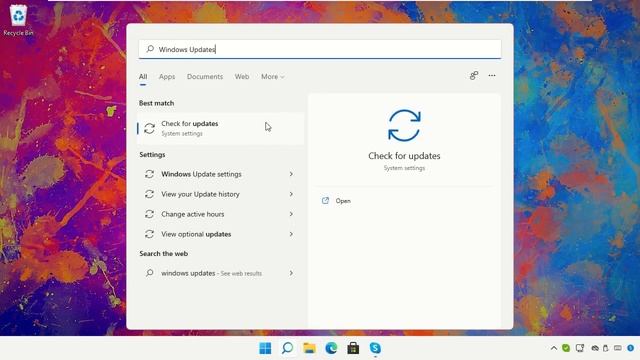
Task: Click sync icon beside View optional updates
Action: 149,234
